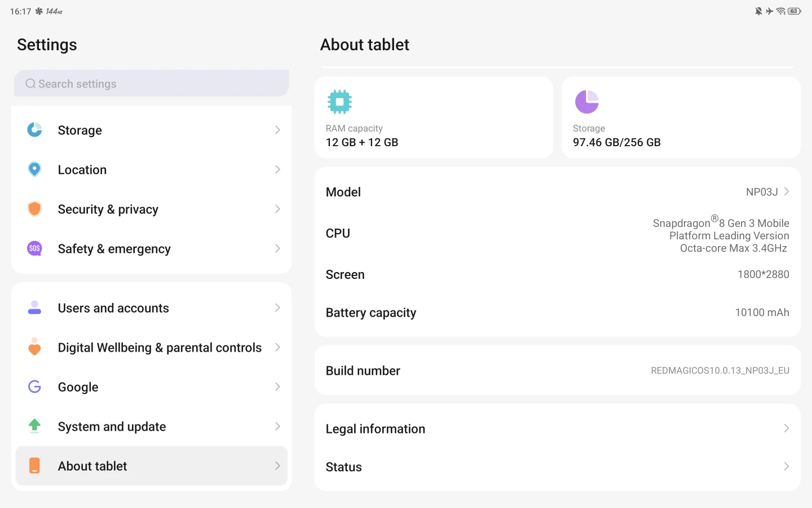Tap the Build number entry

point(557,370)
